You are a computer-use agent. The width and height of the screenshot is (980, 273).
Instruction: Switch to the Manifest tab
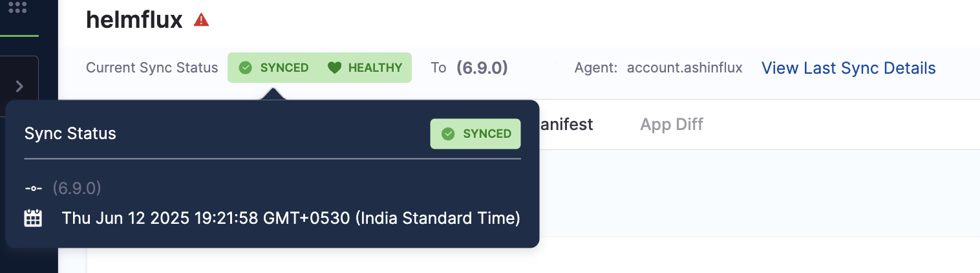pyautogui.click(x=565, y=124)
